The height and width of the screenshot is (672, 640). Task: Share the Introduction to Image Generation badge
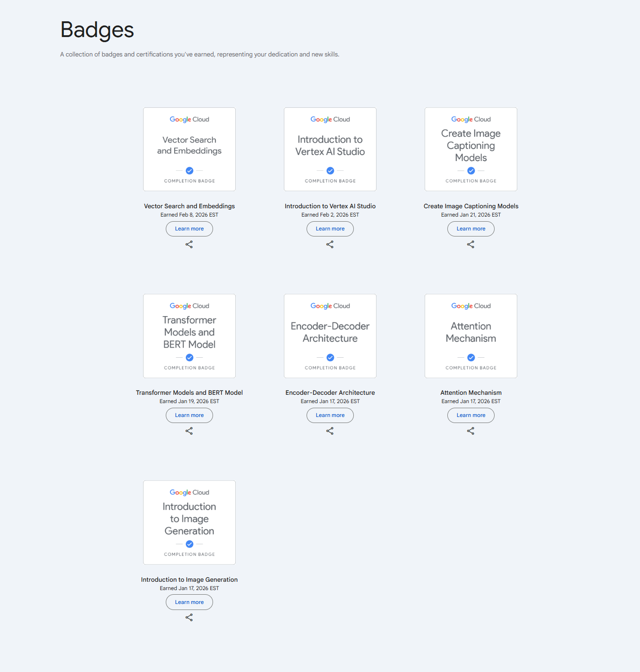189,617
